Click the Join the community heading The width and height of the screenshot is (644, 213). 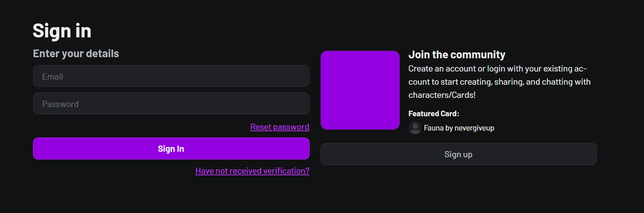click(x=457, y=55)
